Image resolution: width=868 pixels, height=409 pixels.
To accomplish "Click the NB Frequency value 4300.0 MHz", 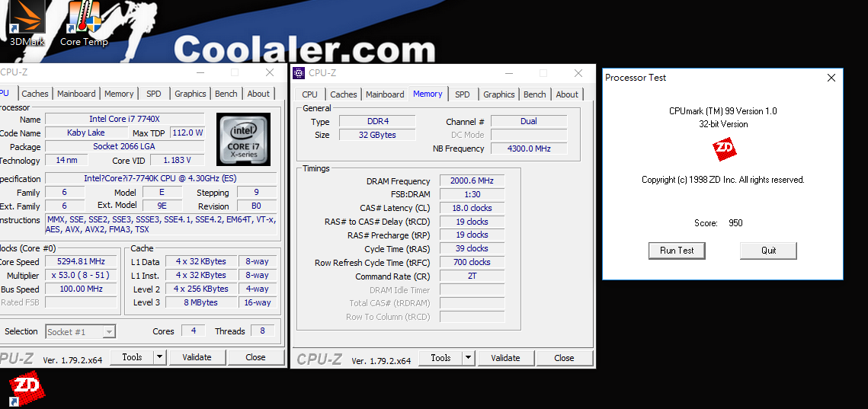I will tap(529, 149).
